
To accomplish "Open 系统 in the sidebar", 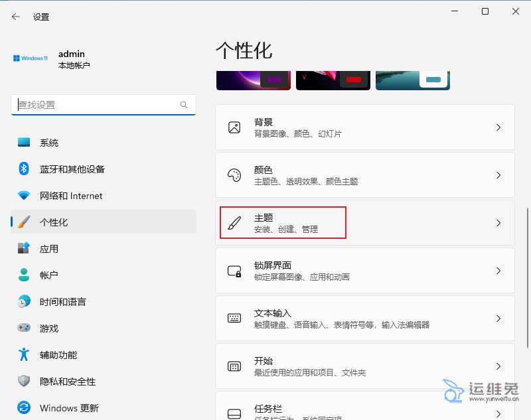I will tap(49, 143).
